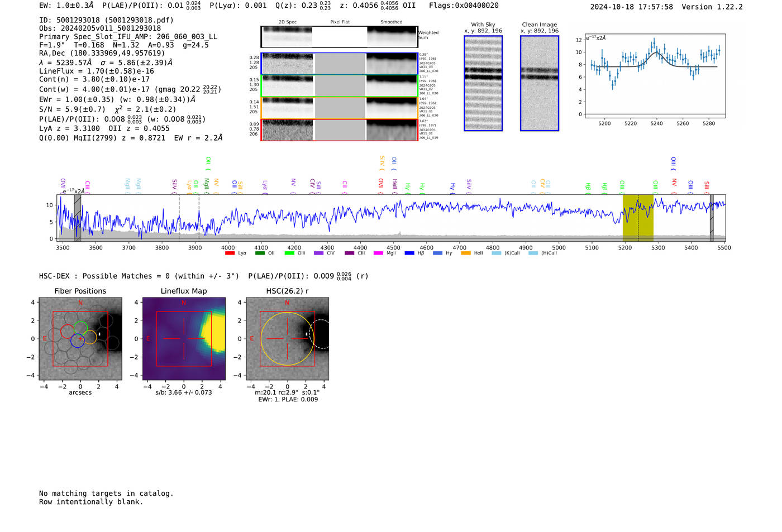Select the EWr: 1. PLAE: 0.009 caption
The width and height of the screenshot is (782, 532).
click(288, 399)
